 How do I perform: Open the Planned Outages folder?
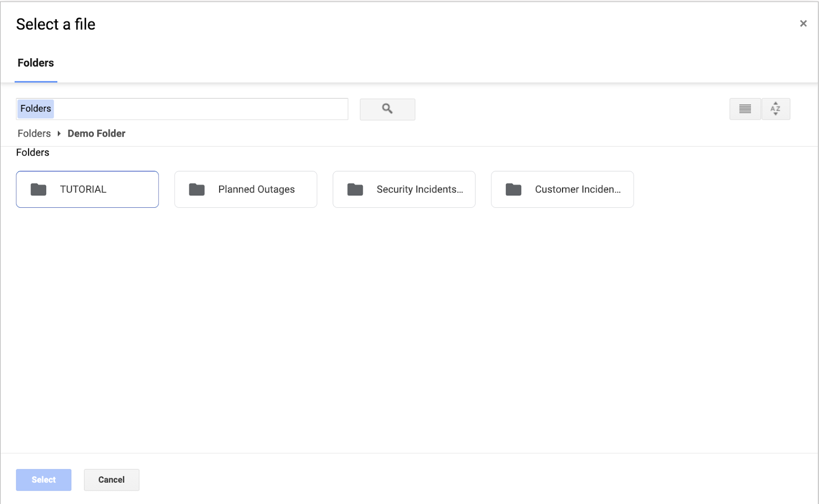tap(246, 189)
